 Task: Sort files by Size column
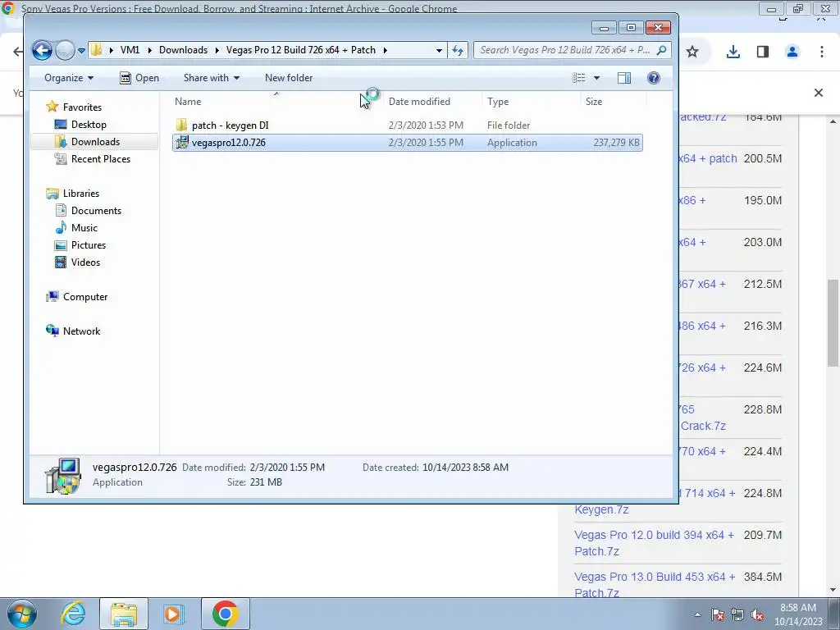coord(594,101)
